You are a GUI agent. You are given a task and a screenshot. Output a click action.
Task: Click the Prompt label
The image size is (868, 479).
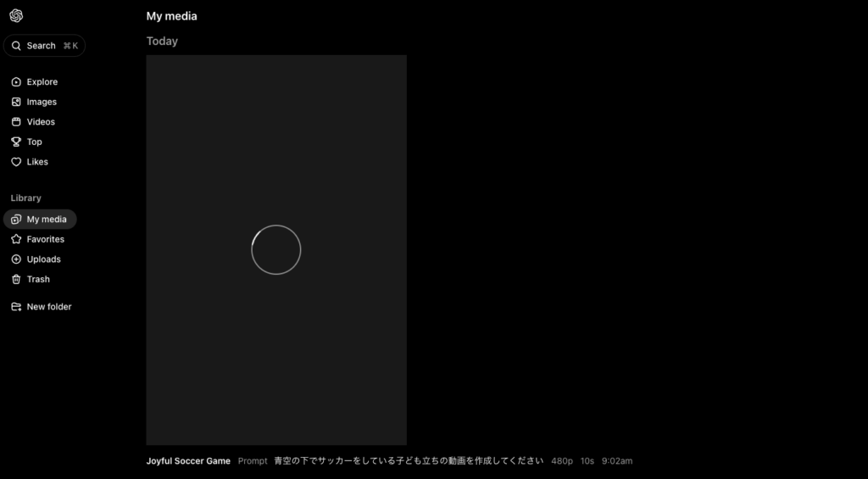pos(253,460)
